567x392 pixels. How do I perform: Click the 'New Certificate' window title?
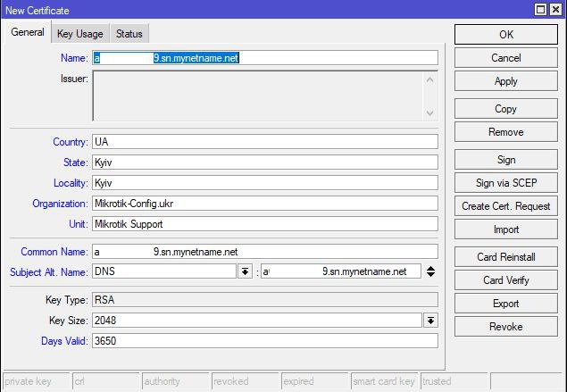pos(38,11)
